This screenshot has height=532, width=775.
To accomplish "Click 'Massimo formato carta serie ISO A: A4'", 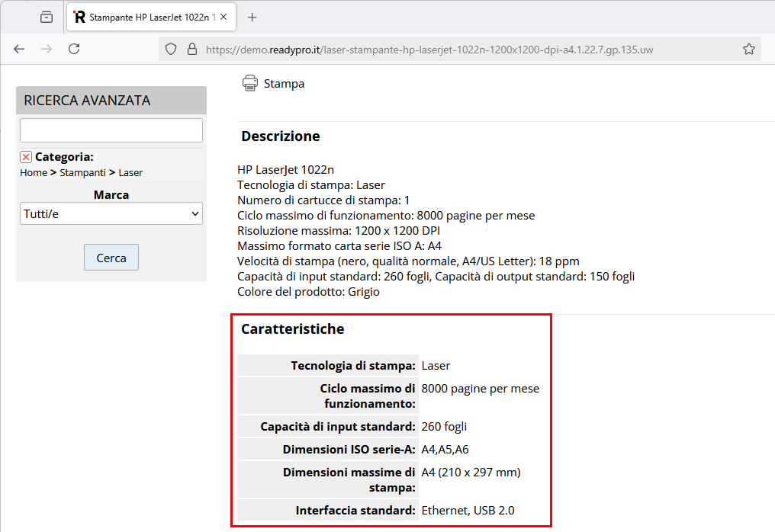I will pos(339,246).
